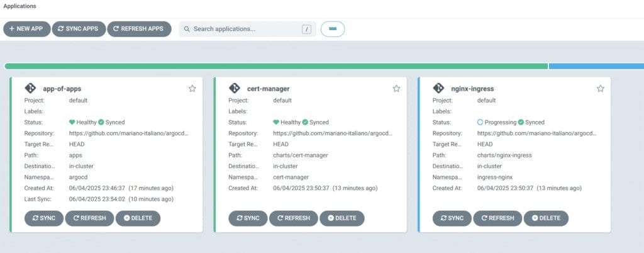Open the app-of-apps repository URL
The height and width of the screenshot is (253, 644).
[x=128, y=133]
